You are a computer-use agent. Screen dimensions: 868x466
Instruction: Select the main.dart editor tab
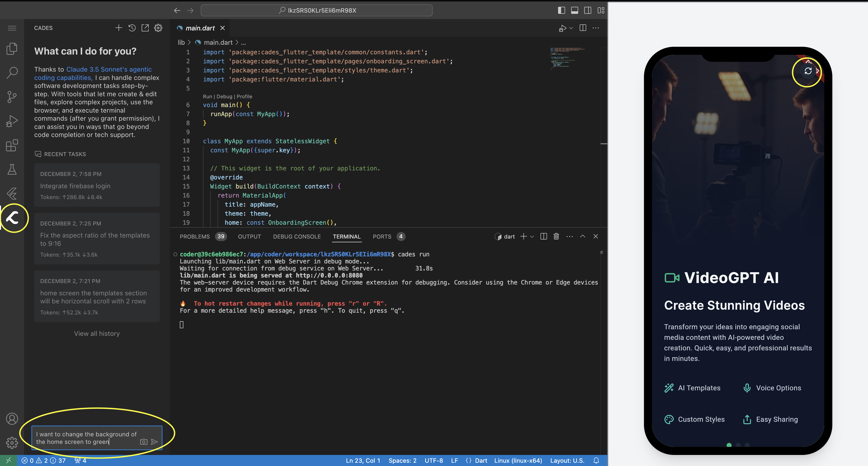tap(200, 28)
